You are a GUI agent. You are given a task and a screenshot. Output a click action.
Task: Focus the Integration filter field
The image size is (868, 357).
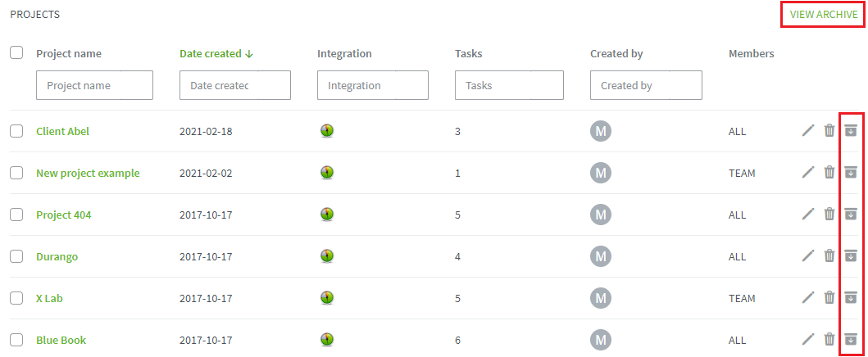point(373,85)
